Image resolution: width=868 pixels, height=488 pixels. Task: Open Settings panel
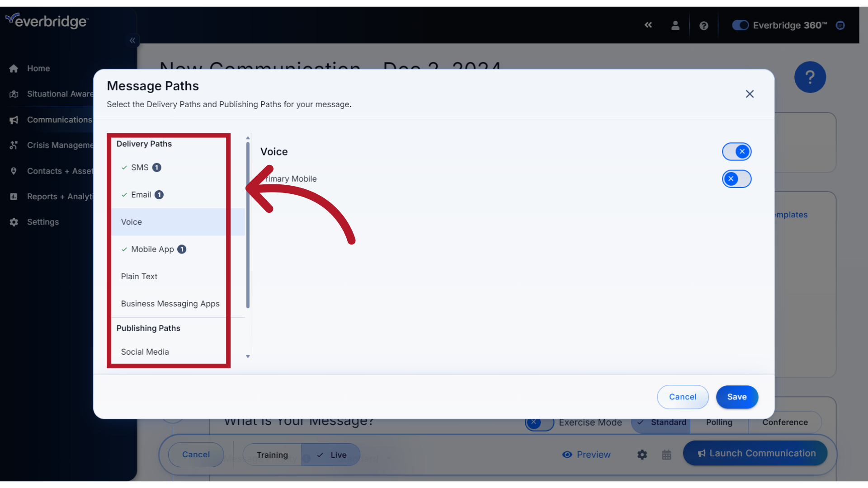tap(42, 222)
